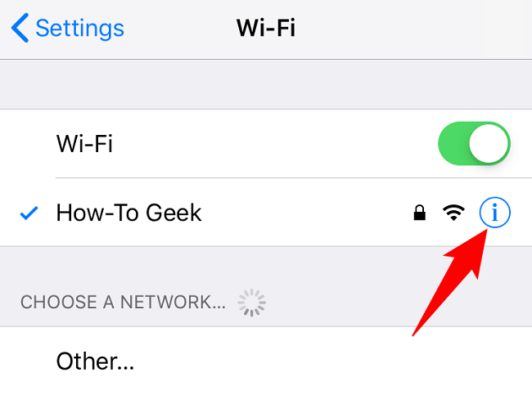Click the Other... text label
Image resolution: width=532 pixels, height=395 pixels.
[x=95, y=361]
